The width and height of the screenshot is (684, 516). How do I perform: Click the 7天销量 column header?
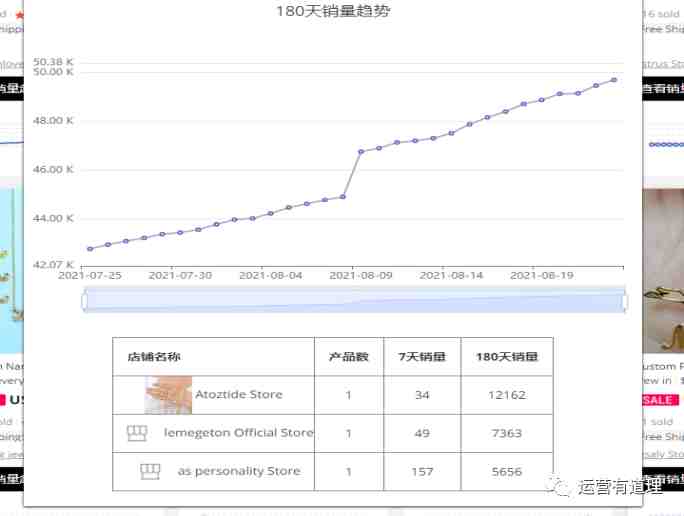pyautogui.click(x=422, y=357)
